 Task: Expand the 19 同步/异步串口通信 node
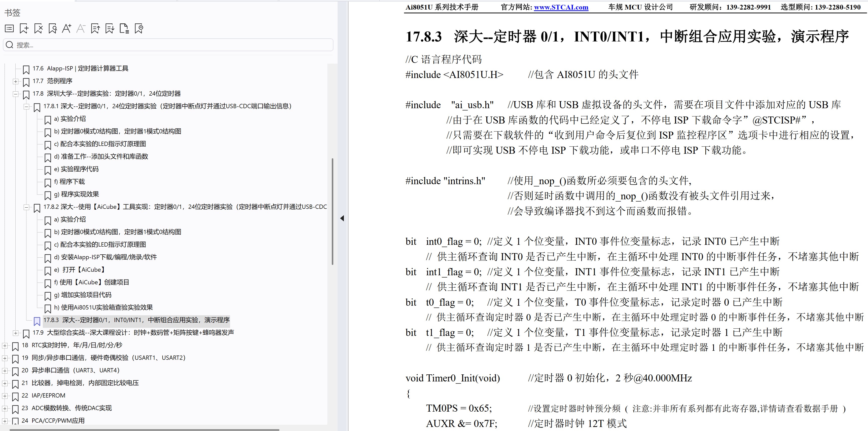[x=5, y=358]
